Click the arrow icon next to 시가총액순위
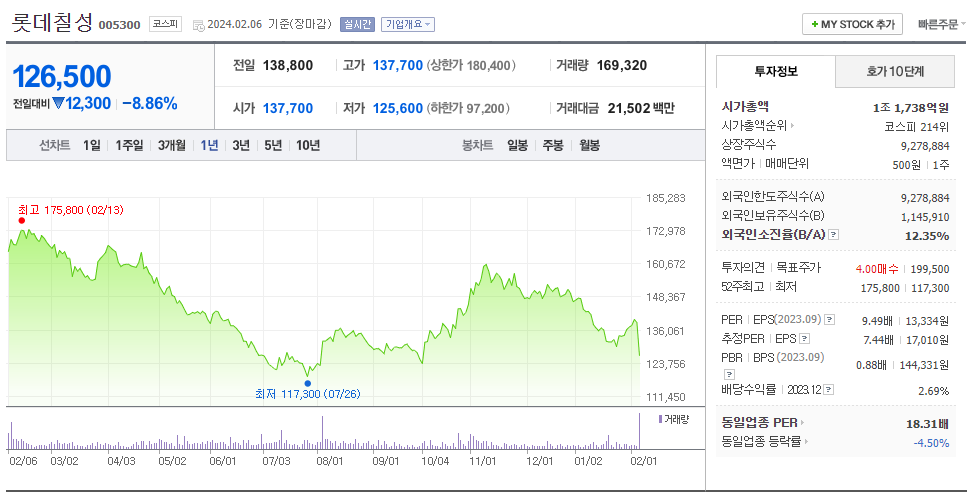This screenshot has width=972, height=492. click(x=792, y=125)
